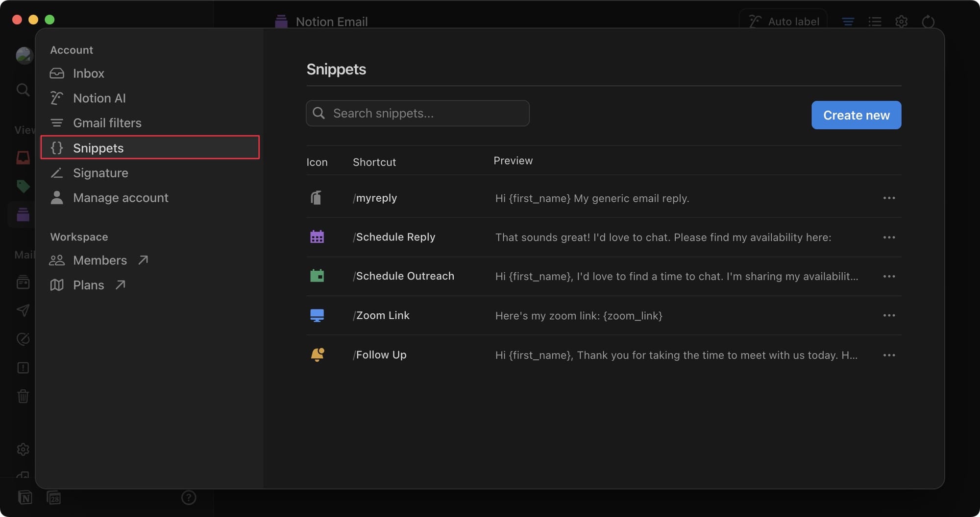Click the Auto label button in toolbar
The image size is (980, 517).
[783, 22]
